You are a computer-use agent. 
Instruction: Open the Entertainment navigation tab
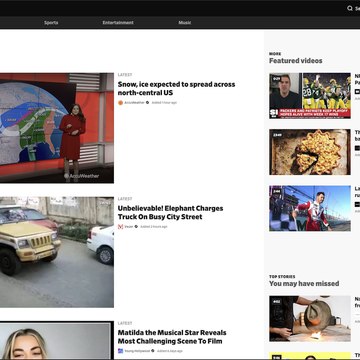point(118,23)
